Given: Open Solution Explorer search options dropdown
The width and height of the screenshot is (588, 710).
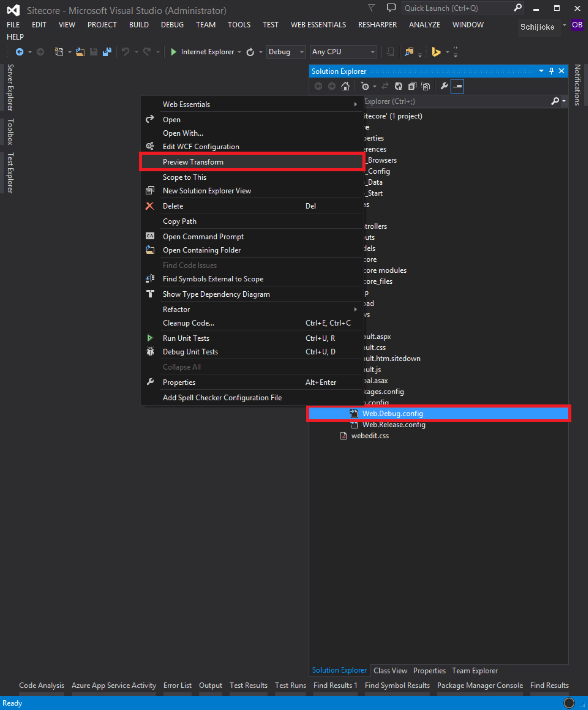Looking at the screenshot, I should click(x=564, y=101).
